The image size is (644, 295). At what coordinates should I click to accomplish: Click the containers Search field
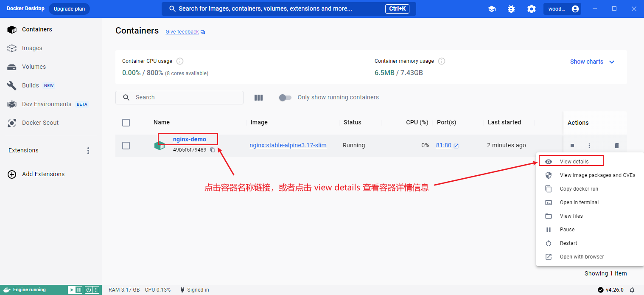[x=179, y=98]
